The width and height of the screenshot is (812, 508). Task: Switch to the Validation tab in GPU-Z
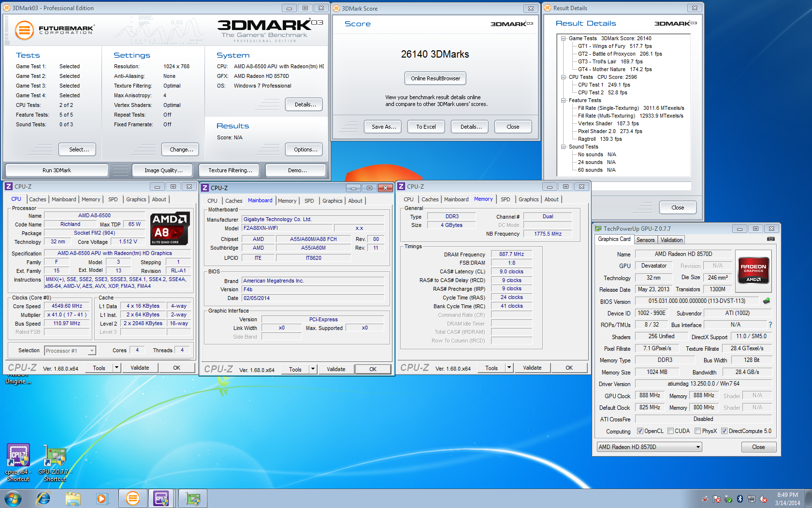tap(671, 240)
